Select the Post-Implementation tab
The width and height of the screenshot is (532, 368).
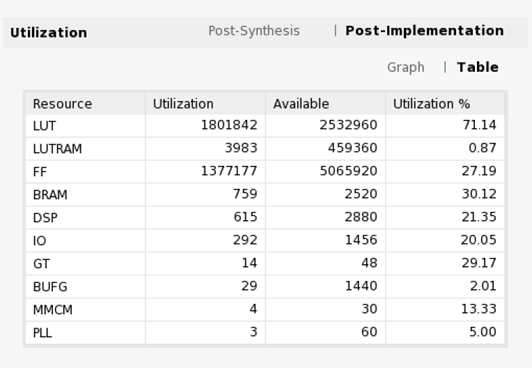(x=424, y=31)
